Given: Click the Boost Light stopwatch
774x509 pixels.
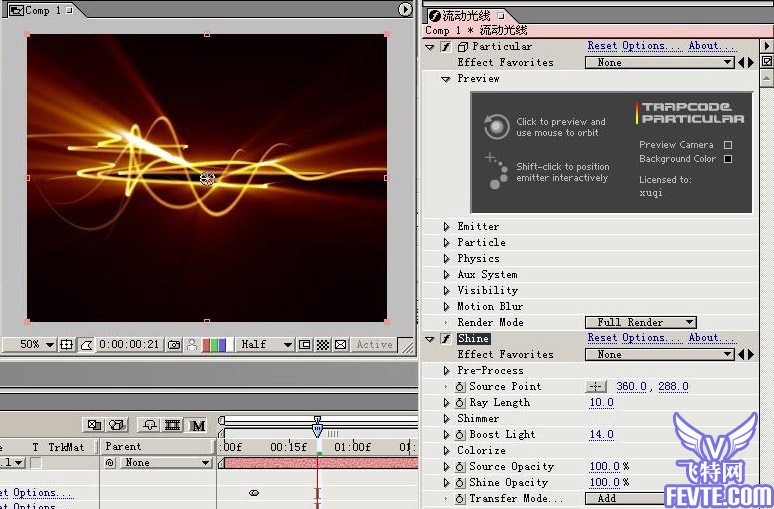Looking at the screenshot, I should pos(460,434).
